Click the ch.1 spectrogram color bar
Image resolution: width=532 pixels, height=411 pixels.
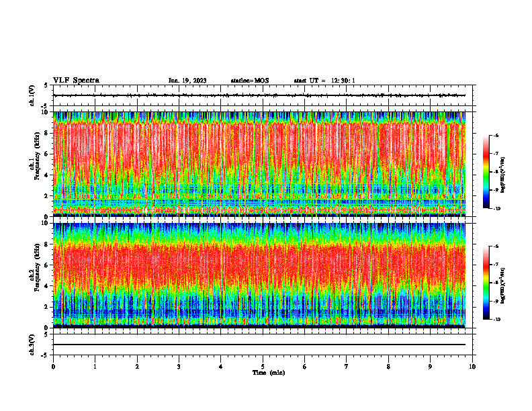[486, 172]
